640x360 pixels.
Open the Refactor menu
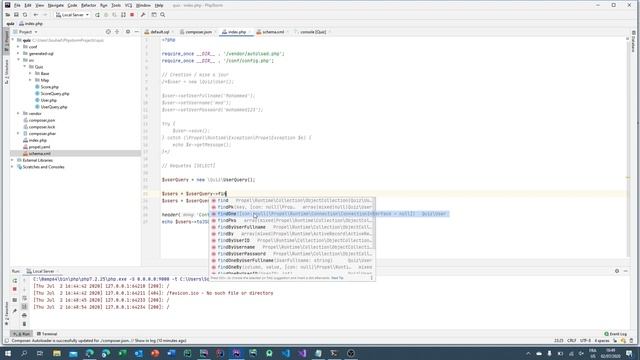pyautogui.click(x=89, y=5)
